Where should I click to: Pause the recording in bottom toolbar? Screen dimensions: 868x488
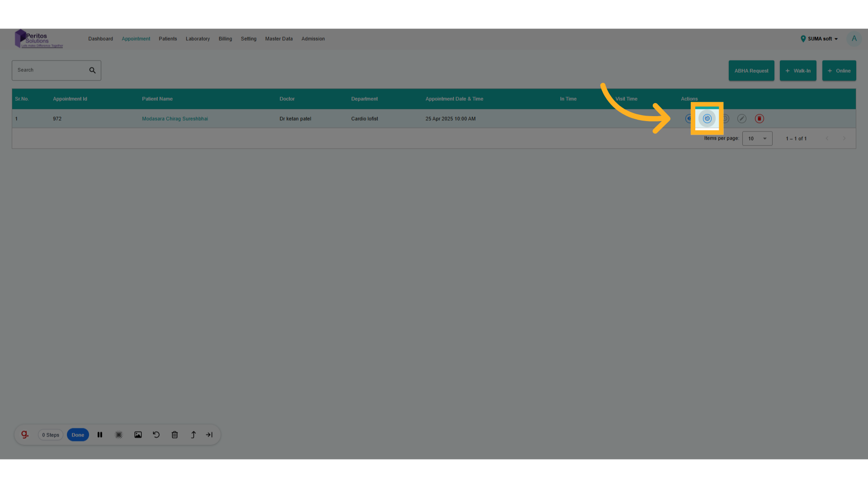coord(100,435)
